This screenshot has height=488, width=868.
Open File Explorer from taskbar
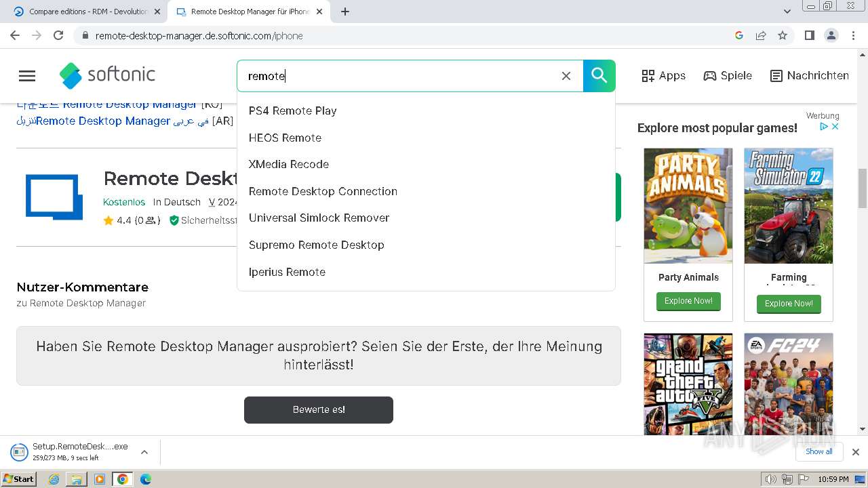tap(77, 479)
